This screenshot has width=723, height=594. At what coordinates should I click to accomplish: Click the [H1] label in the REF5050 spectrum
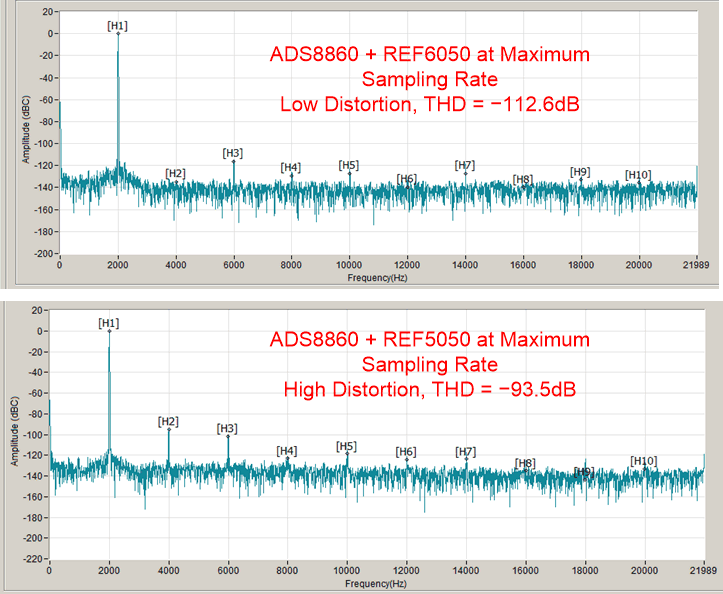tap(109, 323)
